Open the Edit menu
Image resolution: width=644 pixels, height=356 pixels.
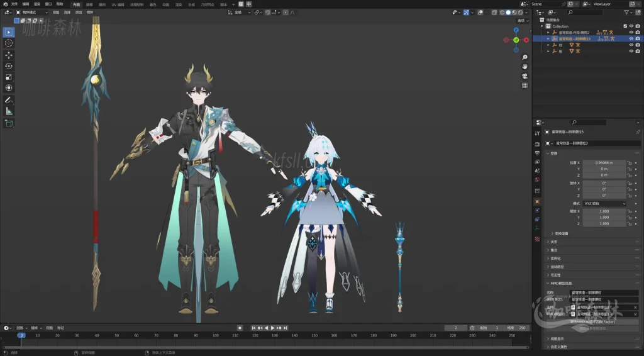tap(25, 4)
